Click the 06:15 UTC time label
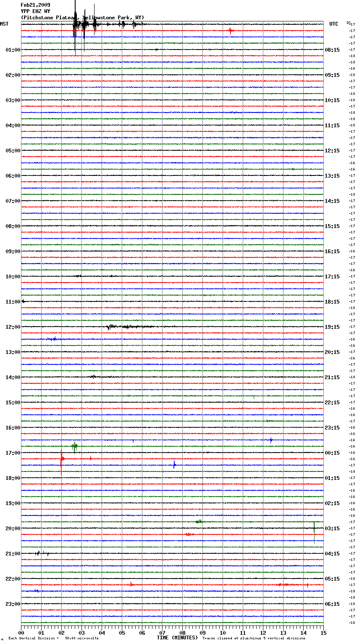357x644 pixels. 332,604
